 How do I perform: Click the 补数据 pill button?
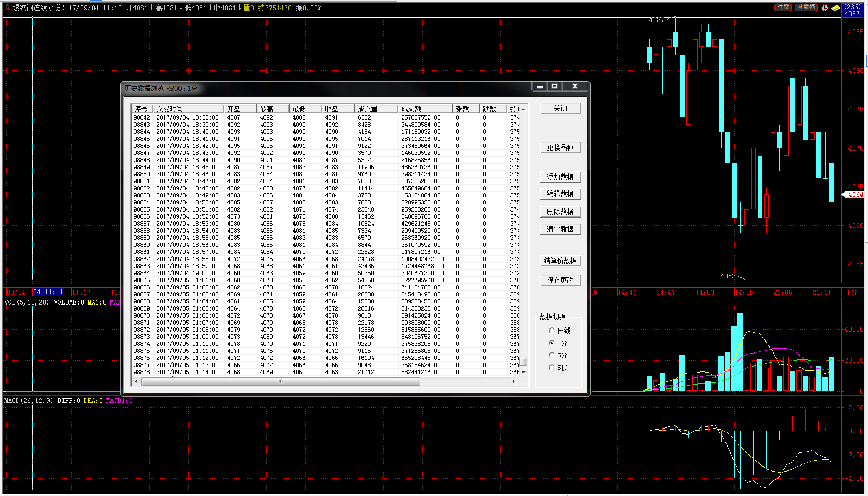[806, 7]
